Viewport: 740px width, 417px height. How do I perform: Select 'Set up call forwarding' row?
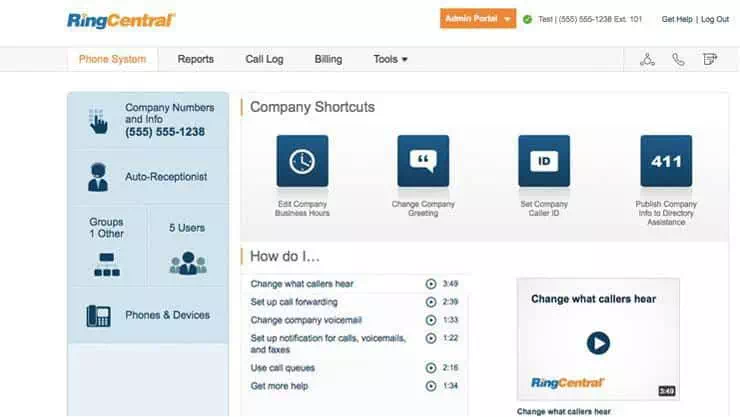(354, 302)
